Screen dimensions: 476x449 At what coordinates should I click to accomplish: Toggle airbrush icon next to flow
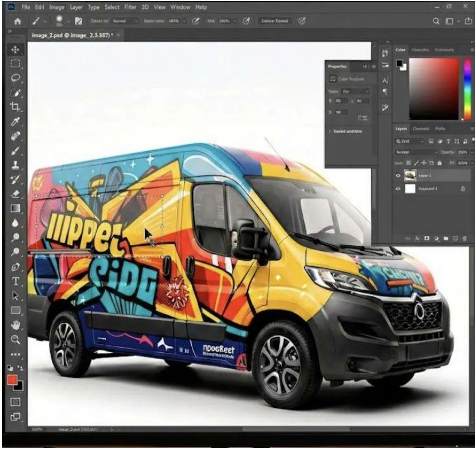[246, 21]
